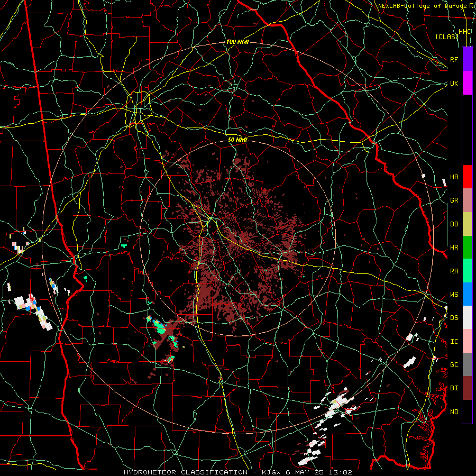Screen dimensions: 476x476
Task: Select the BD yellow legend block
Action: (x=467, y=224)
